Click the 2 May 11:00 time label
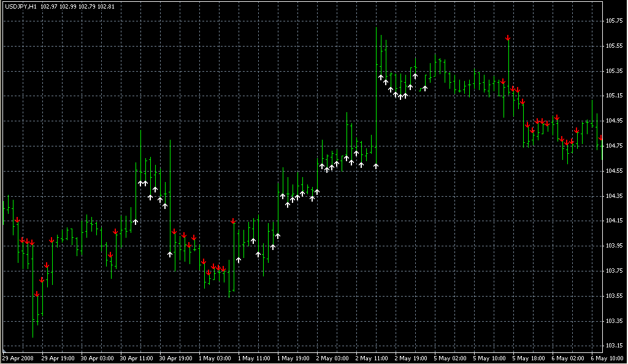Image resolution: width=628 pixels, height=364 pixels. 372,358
